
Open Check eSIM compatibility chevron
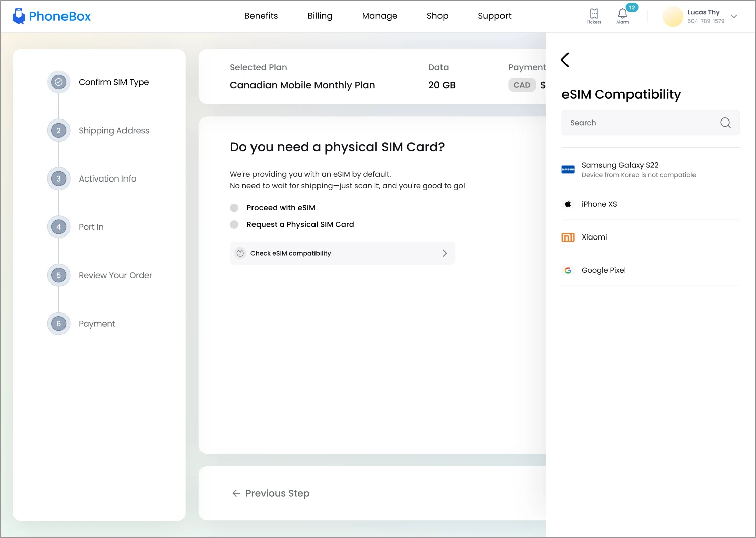pos(444,253)
